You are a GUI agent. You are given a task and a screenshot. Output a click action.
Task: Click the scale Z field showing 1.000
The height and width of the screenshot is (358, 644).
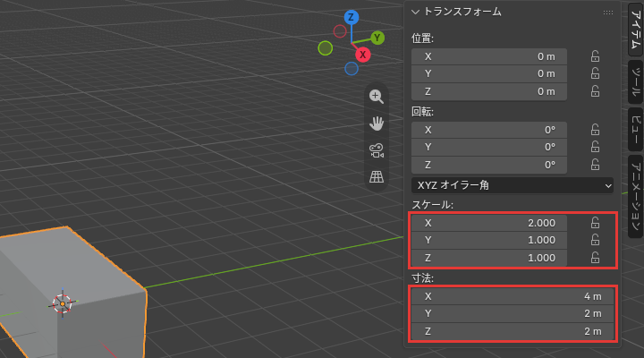click(x=489, y=258)
